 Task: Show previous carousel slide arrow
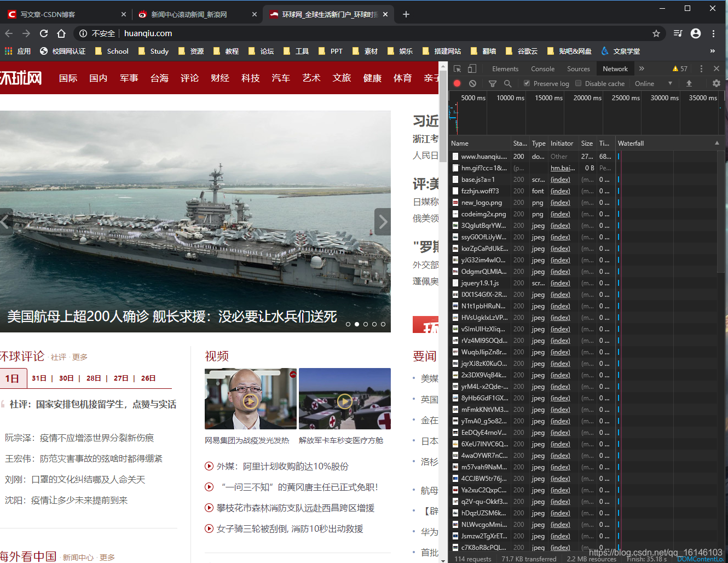pos(5,222)
